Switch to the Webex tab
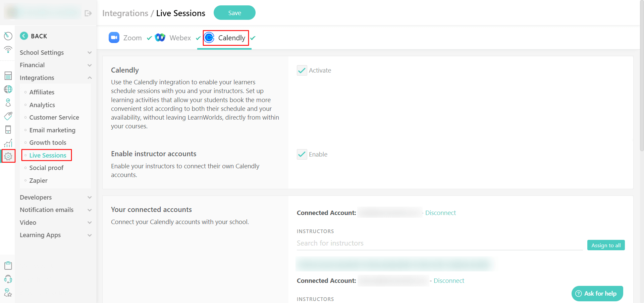This screenshot has height=303, width=644. [x=173, y=38]
